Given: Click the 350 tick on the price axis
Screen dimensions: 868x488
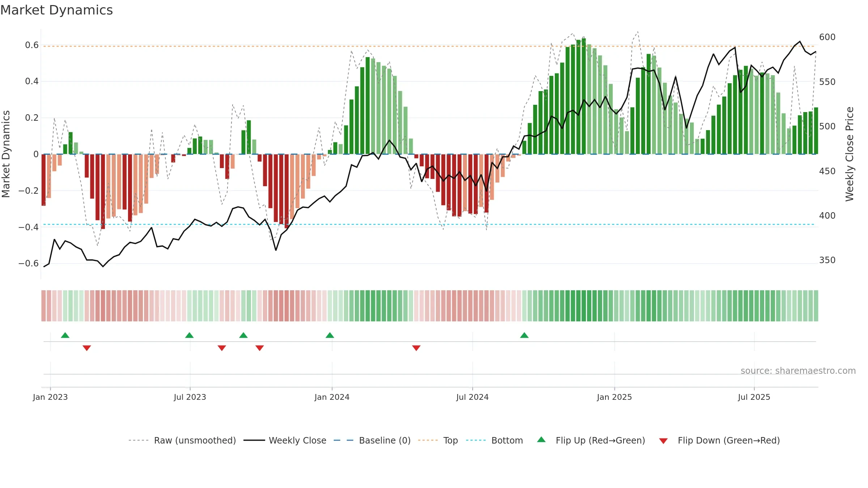Looking at the screenshot, I should pyautogui.click(x=827, y=260).
